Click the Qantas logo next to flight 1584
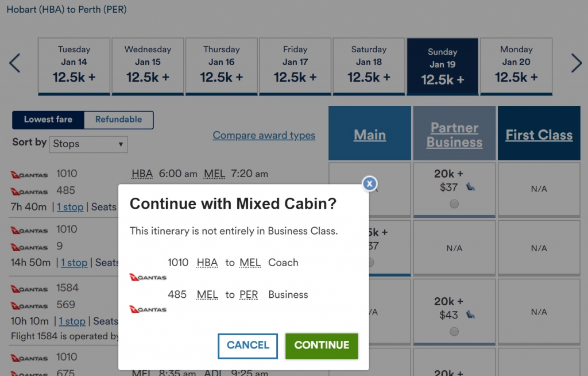 (29, 288)
